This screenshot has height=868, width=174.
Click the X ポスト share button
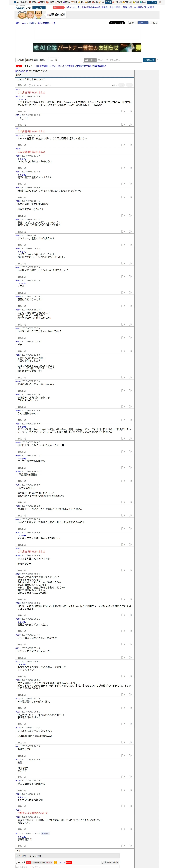pos(133,23)
